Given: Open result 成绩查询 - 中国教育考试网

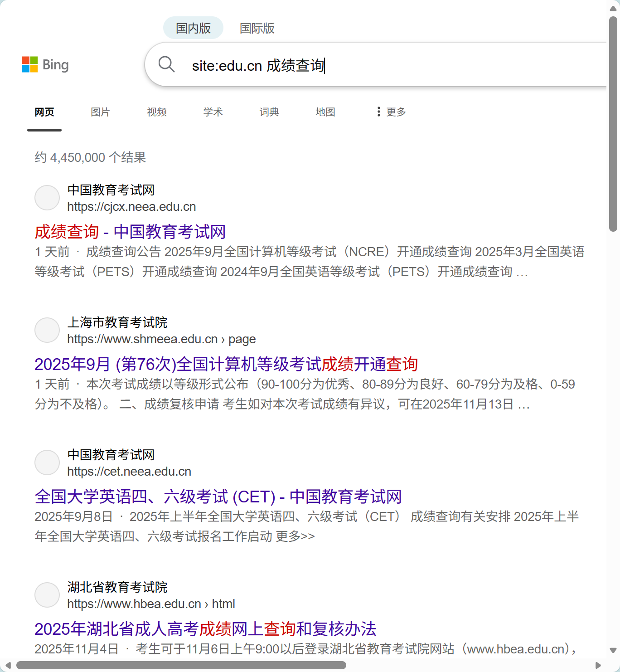Looking at the screenshot, I should point(130,232).
